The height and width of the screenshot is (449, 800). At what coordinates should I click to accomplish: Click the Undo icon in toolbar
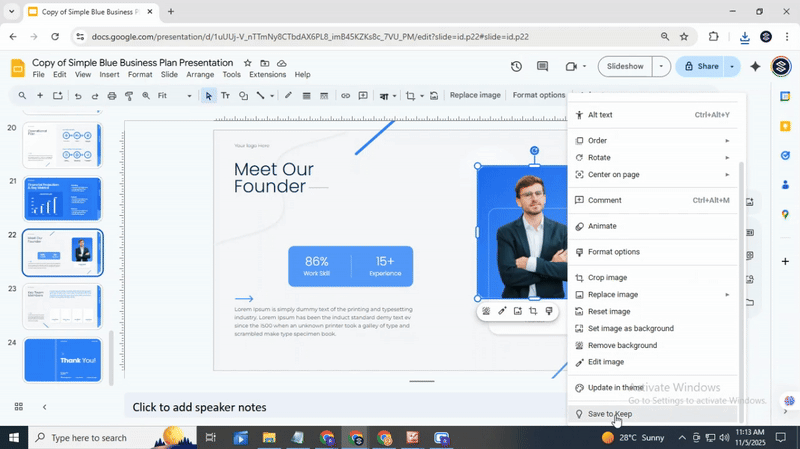pyautogui.click(x=77, y=96)
